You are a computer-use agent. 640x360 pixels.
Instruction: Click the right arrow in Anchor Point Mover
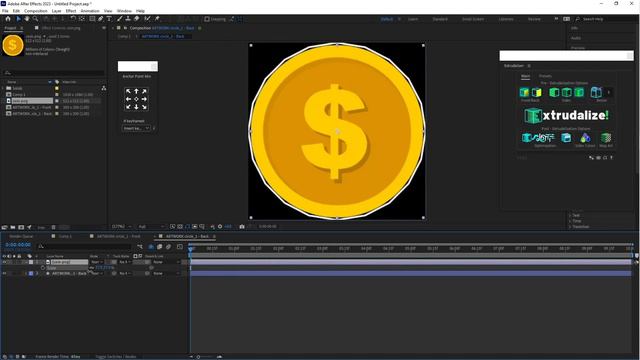(x=144, y=99)
